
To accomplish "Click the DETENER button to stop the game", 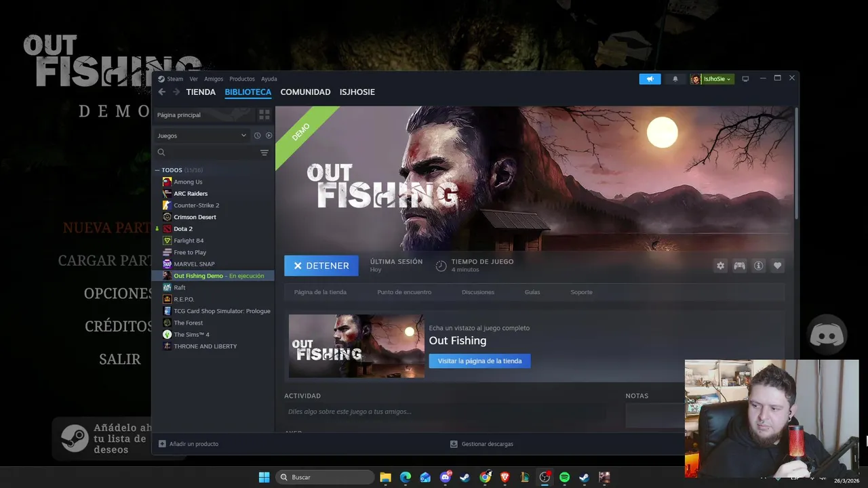I will [321, 266].
